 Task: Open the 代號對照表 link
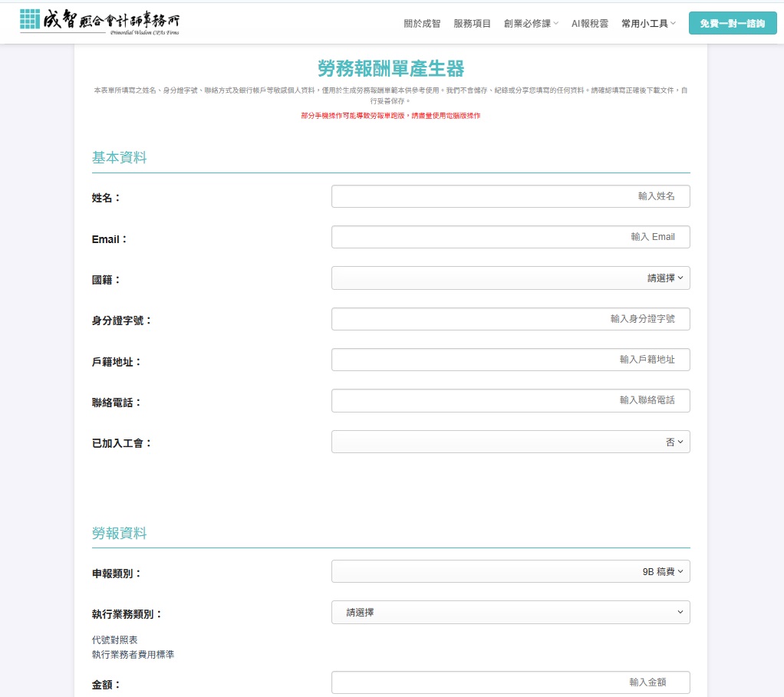tap(114, 639)
